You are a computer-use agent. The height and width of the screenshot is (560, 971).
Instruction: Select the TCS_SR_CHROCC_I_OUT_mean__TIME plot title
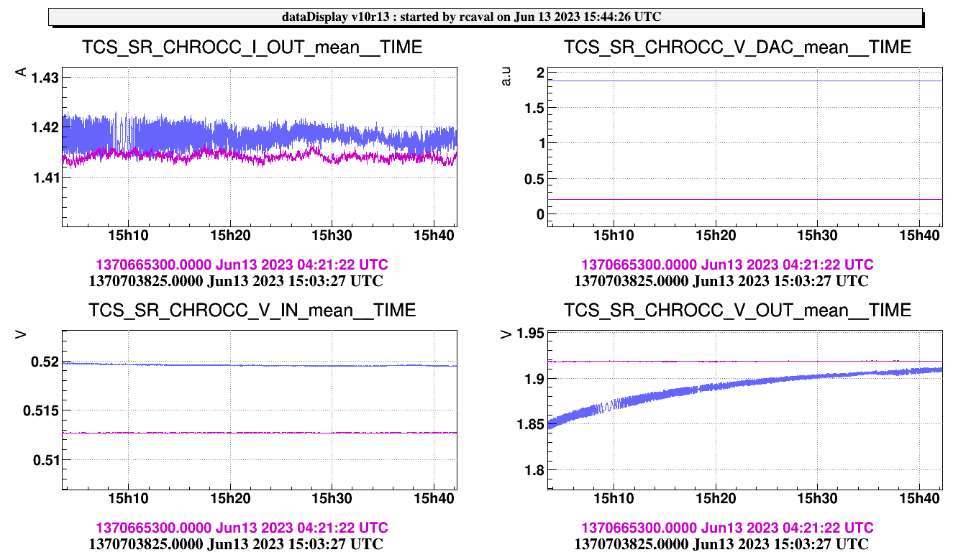click(x=252, y=47)
